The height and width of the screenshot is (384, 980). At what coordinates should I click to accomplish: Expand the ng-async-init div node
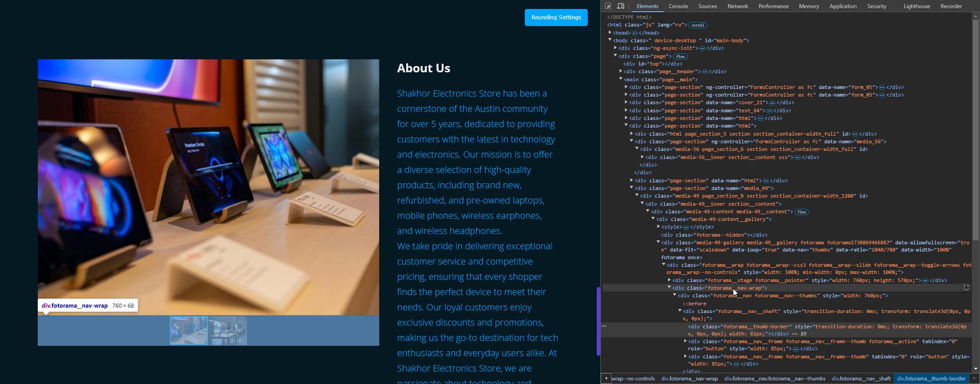(616, 48)
